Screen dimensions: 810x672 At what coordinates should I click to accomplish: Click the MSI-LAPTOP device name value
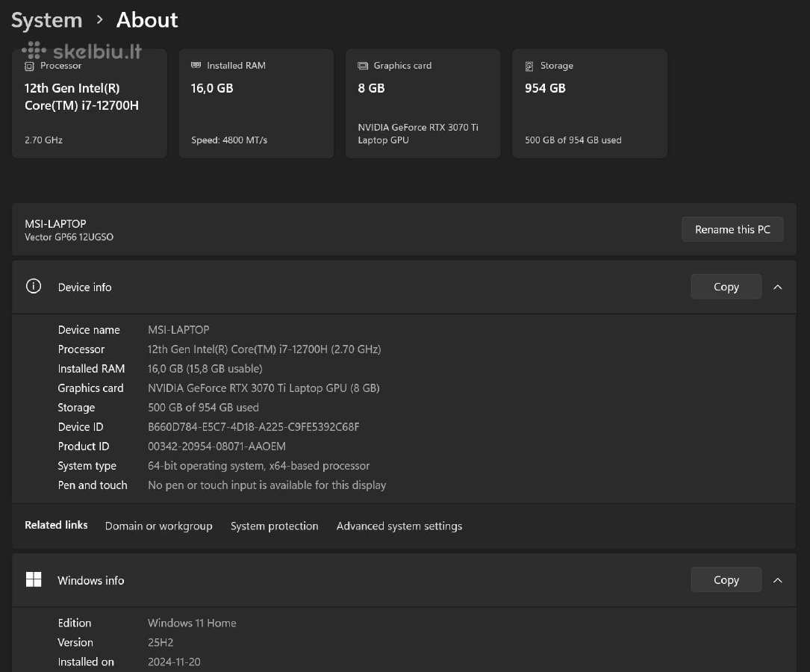coord(178,330)
